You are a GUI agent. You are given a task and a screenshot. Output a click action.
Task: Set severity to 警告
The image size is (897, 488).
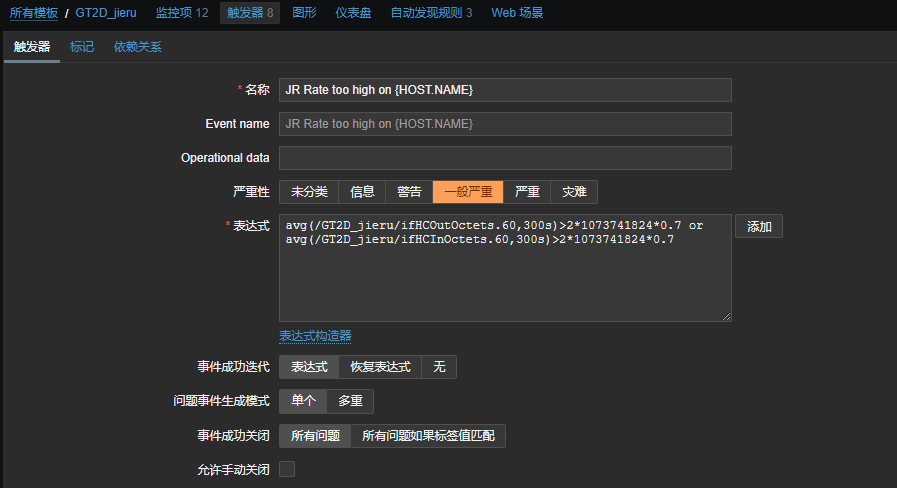coord(409,192)
